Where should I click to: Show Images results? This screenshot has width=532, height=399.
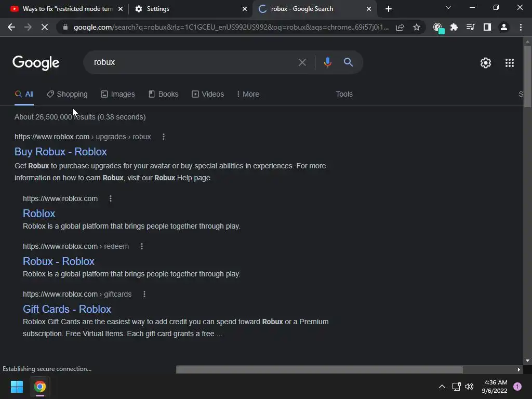(x=118, y=95)
